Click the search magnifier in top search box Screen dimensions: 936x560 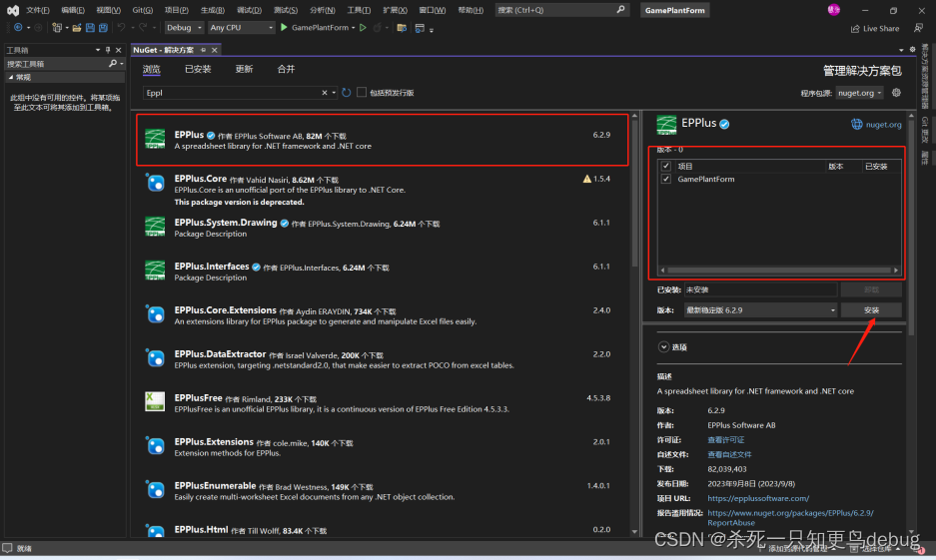620,10
